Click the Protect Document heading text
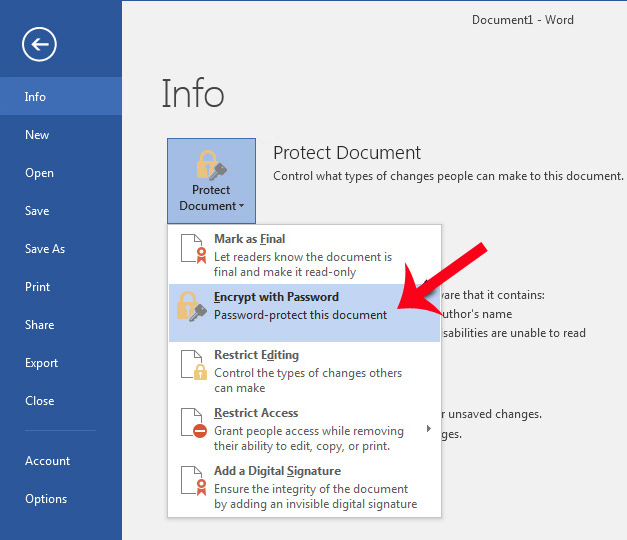627x540 pixels. (x=347, y=153)
